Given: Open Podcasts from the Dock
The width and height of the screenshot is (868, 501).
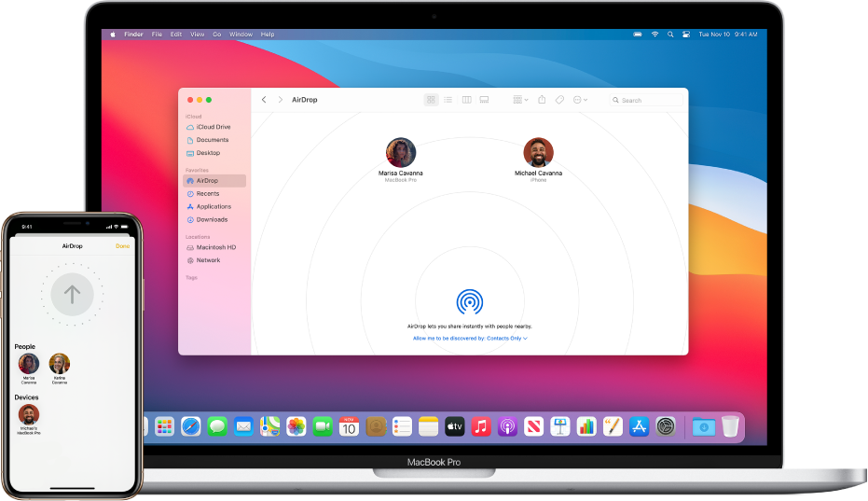Looking at the screenshot, I should pyautogui.click(x=507, y=426).
